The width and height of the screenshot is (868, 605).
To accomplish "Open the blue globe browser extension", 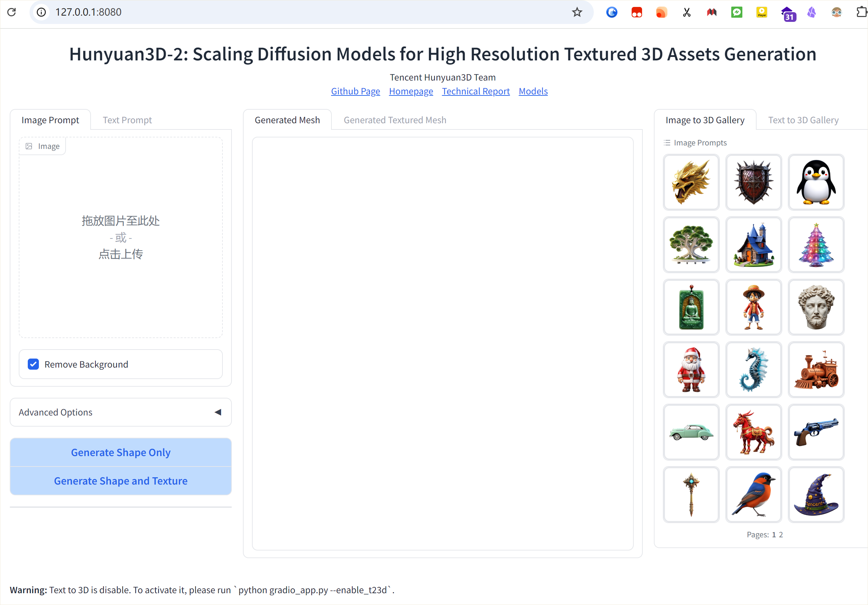I will (x=611, y=12).
